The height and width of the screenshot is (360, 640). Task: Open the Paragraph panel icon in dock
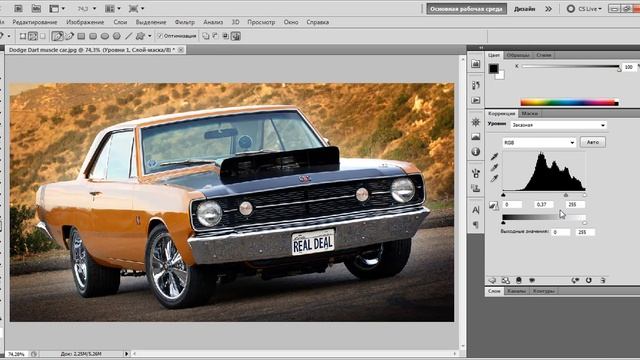coord(476,224)
